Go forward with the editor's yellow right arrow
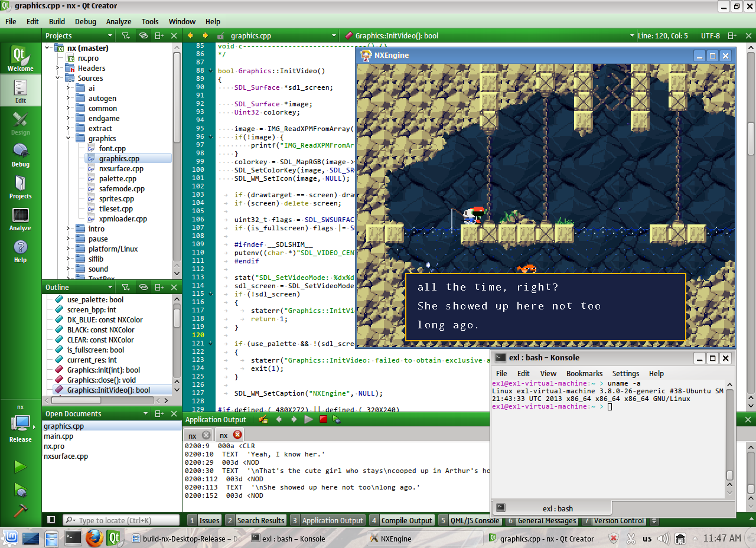 pyautogui.click(x=205, y=35)
